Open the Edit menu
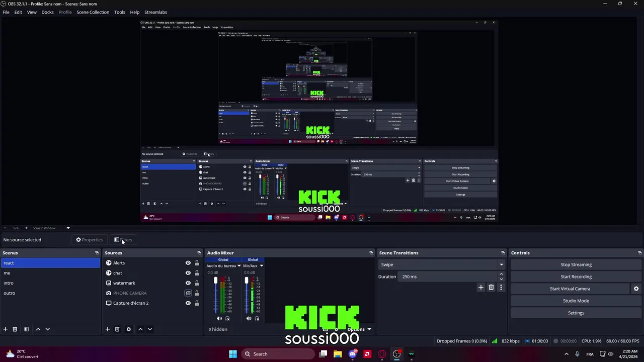The height and width of the screenshot is (362, 644). click(18, 12)
